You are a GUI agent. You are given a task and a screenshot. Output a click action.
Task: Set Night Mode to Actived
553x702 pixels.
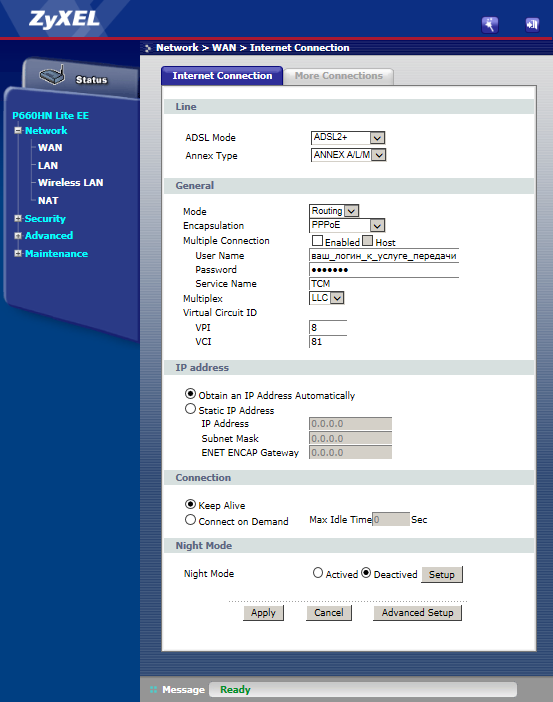pyautogui.click(x=318, y=573)
